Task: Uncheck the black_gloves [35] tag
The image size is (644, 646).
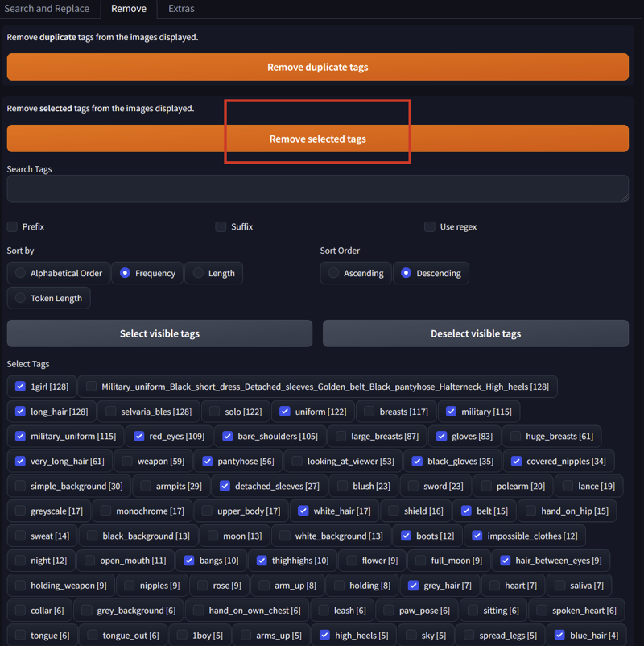Action: point(417,461)
